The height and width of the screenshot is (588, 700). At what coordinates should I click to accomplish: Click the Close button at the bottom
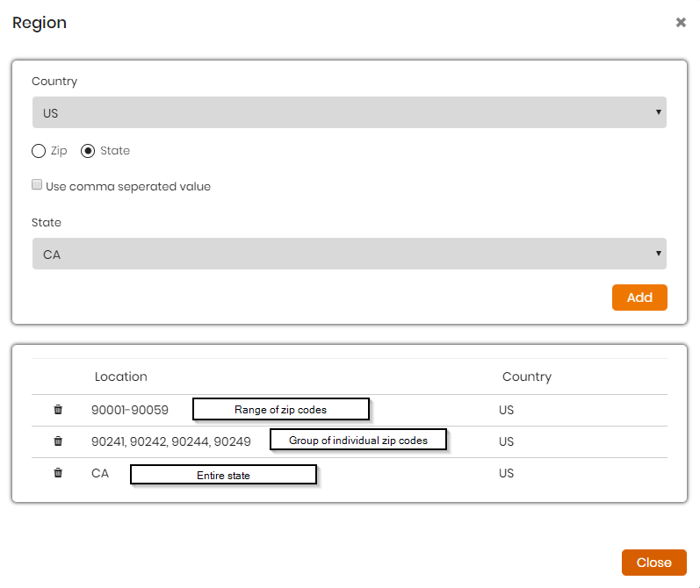click(x=654, y=563)
